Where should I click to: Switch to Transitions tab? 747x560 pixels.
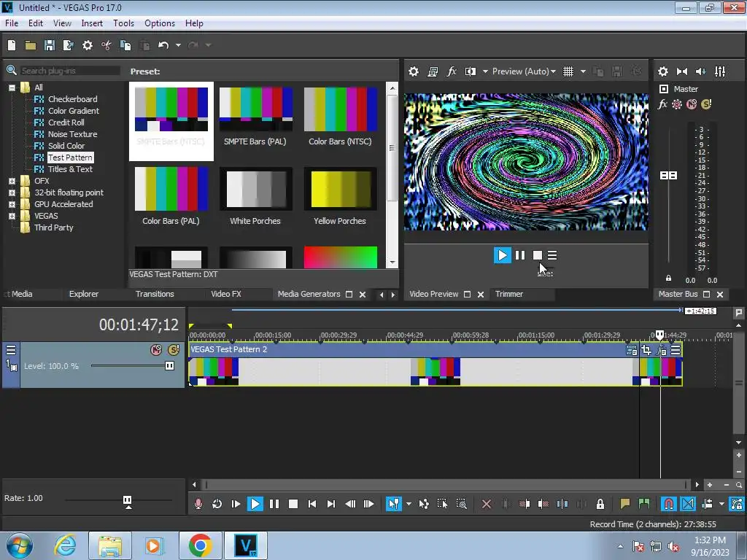click(155, 295)
